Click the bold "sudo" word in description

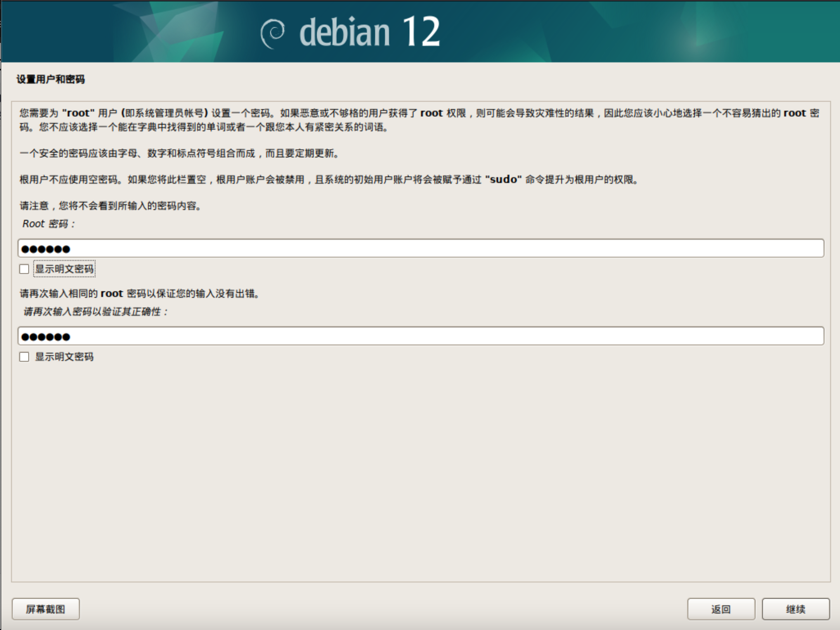(503, 180)
